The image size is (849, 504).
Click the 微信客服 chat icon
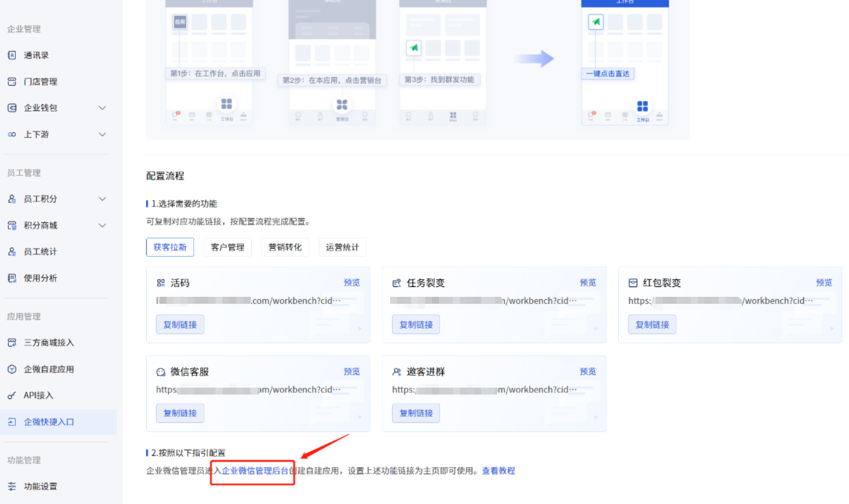point(161,372)
